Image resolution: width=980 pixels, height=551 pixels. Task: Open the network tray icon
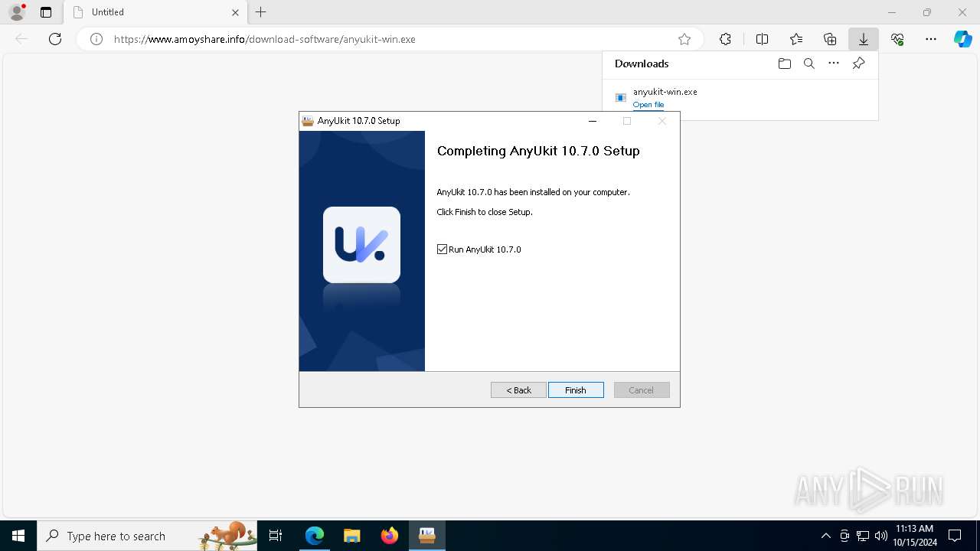pos(863,536)
